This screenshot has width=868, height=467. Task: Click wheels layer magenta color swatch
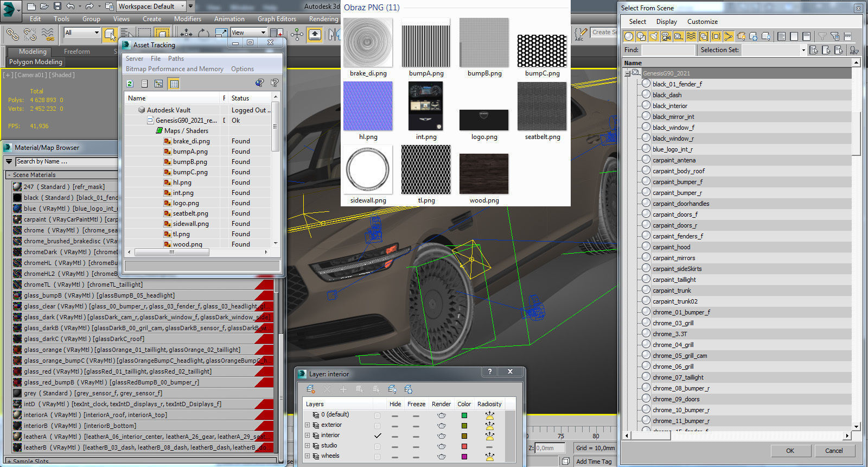[x=464, y=457]
